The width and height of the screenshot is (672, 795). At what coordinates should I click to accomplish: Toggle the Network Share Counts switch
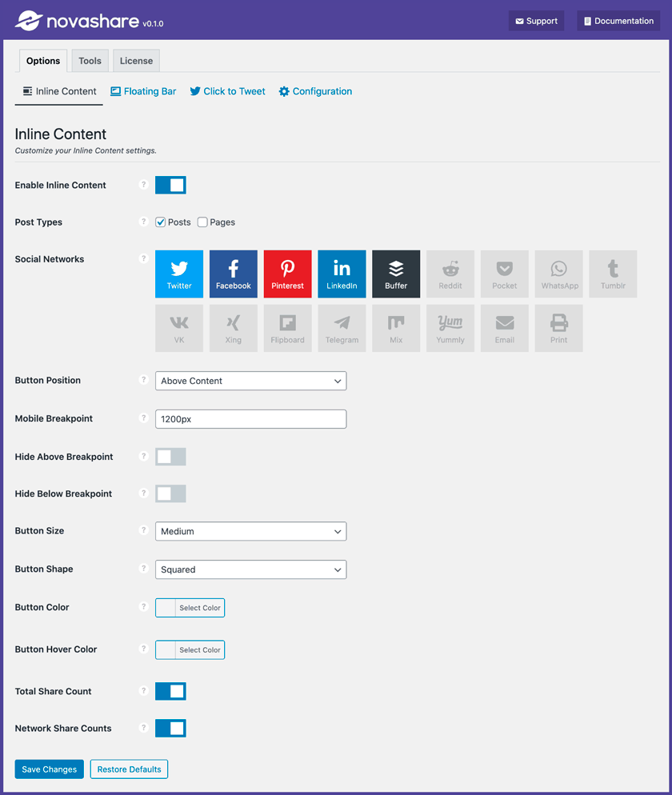point(170,728)
